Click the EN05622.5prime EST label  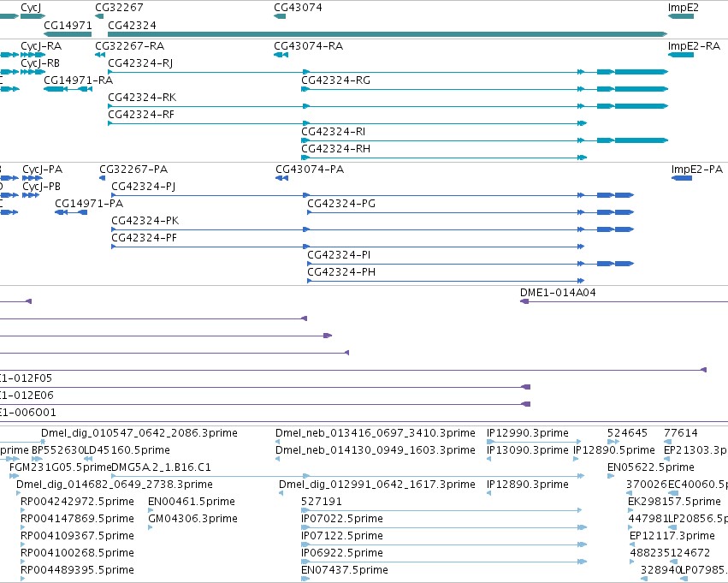[x=651, y=467]
